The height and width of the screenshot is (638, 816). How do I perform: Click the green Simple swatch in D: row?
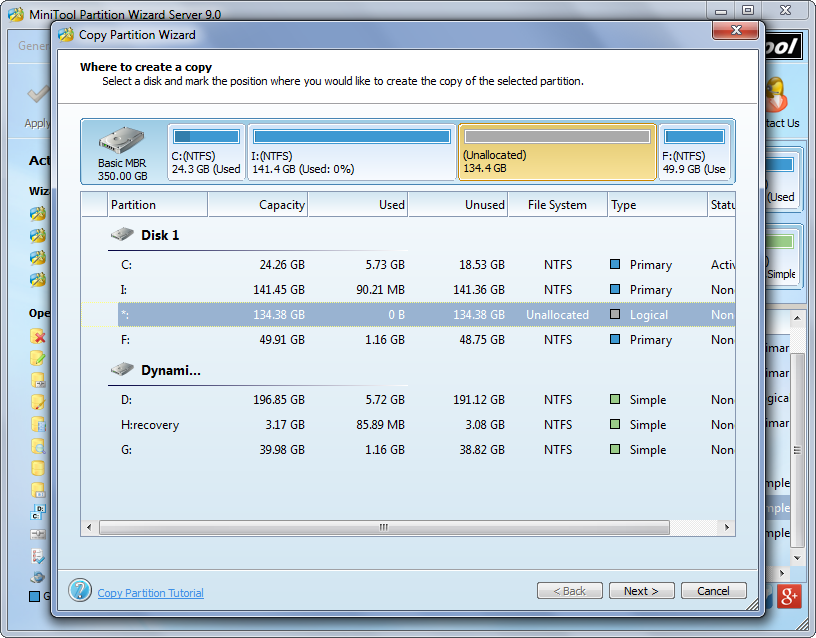click(615, 399)
